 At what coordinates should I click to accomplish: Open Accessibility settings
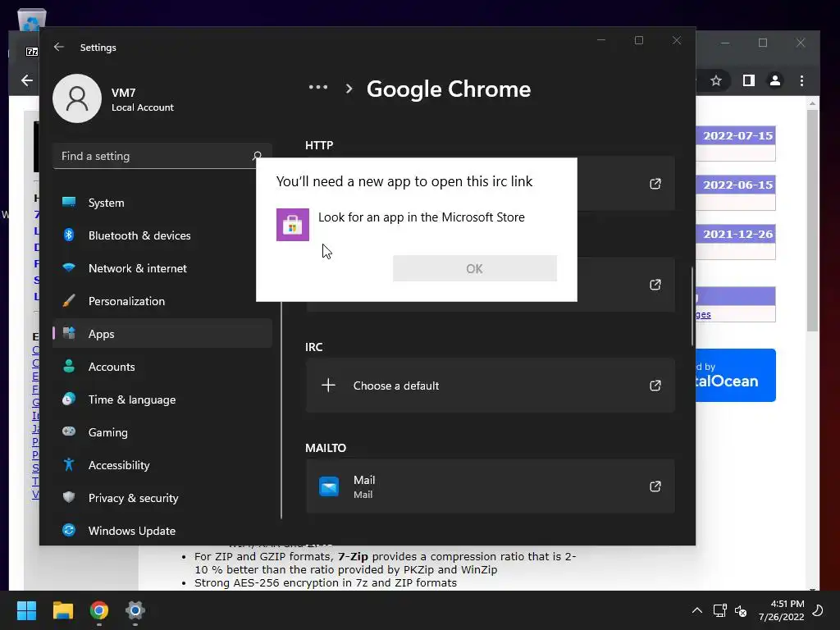click(162, 464)
